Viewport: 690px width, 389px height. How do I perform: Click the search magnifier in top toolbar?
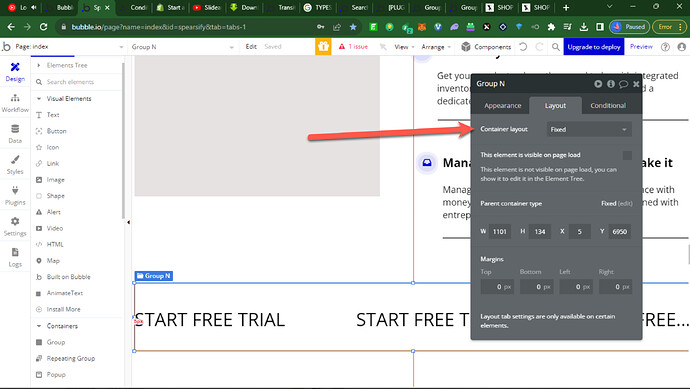(x=556, y=47)
